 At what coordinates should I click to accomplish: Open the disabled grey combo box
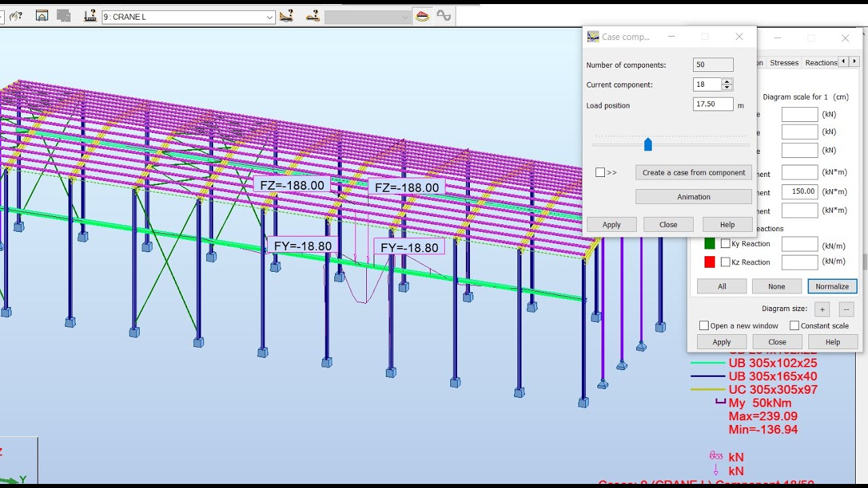pyautogui.click(x=368, y=17)
